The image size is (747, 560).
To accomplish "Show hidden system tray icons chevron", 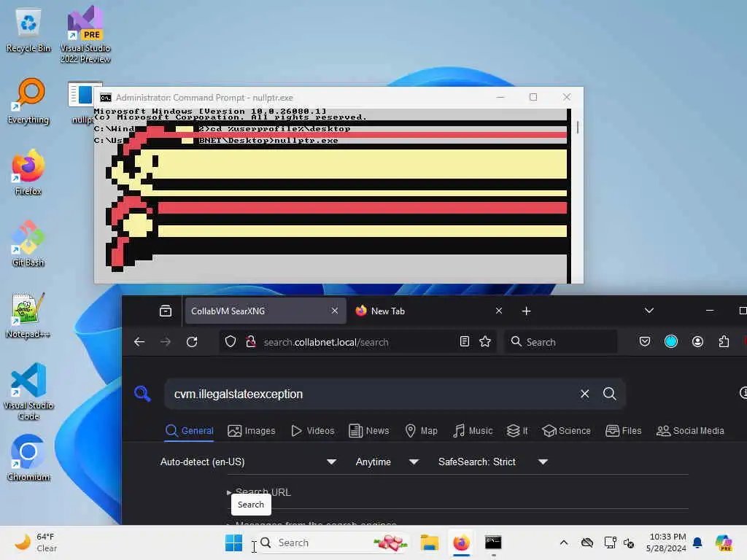I will (564, 542).
